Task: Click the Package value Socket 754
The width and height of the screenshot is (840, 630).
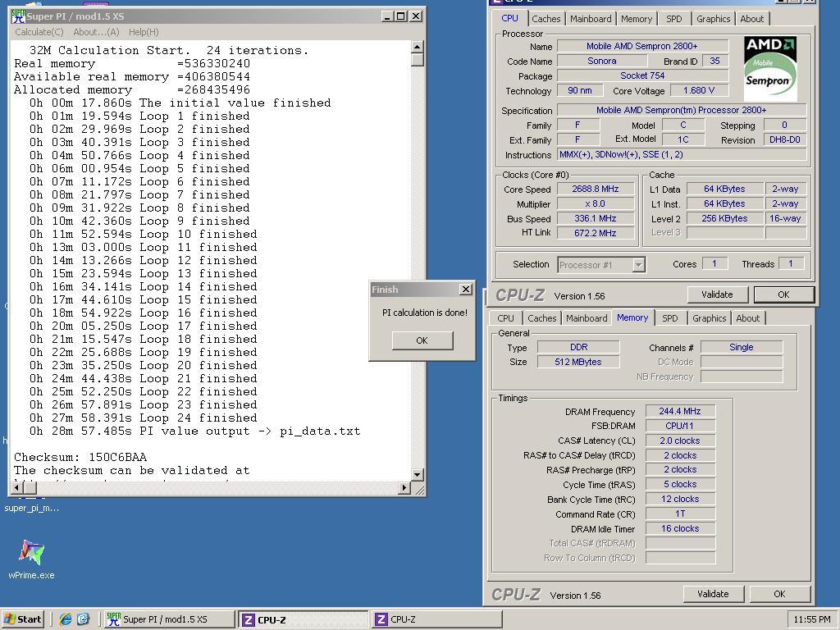Action: 642,75
